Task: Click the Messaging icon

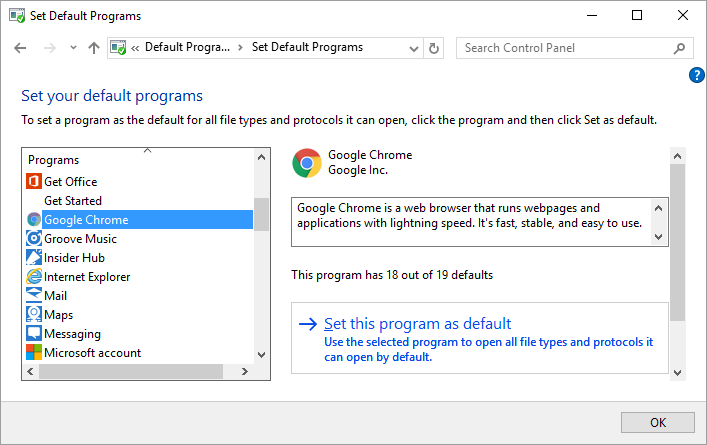Action: (34, 333)
